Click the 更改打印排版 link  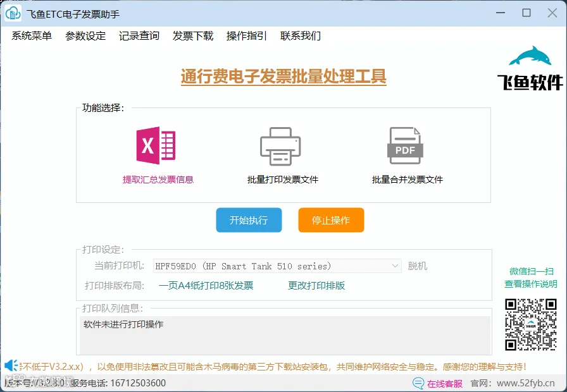[x=316, y=285]
